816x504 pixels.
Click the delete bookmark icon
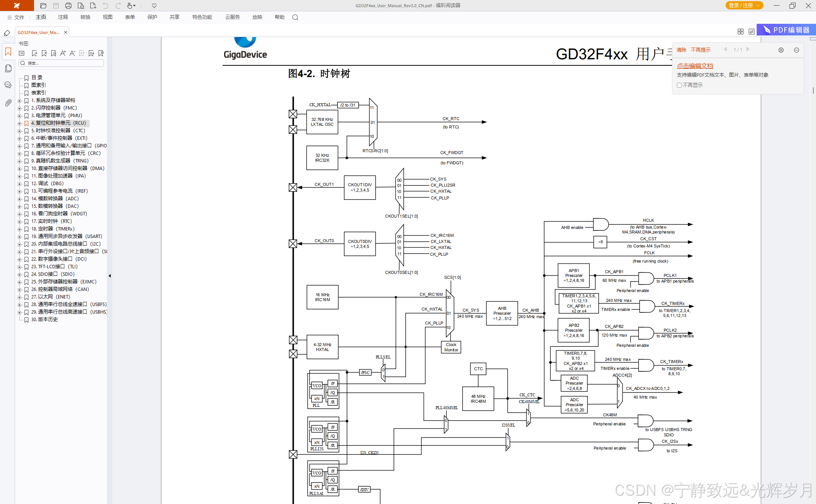(44, 53)
